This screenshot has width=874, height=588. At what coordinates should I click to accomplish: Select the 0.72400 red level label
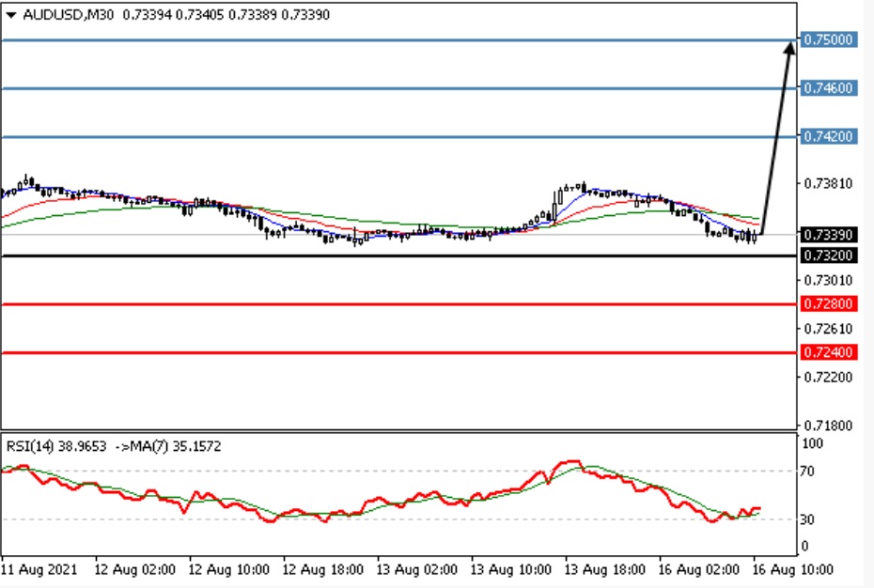point(828,352)
